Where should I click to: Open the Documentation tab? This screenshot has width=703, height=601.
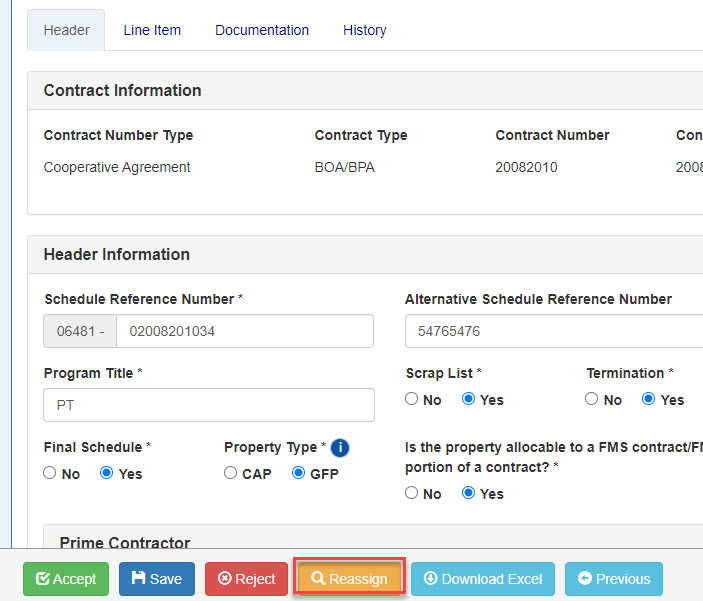coord(262,30)
